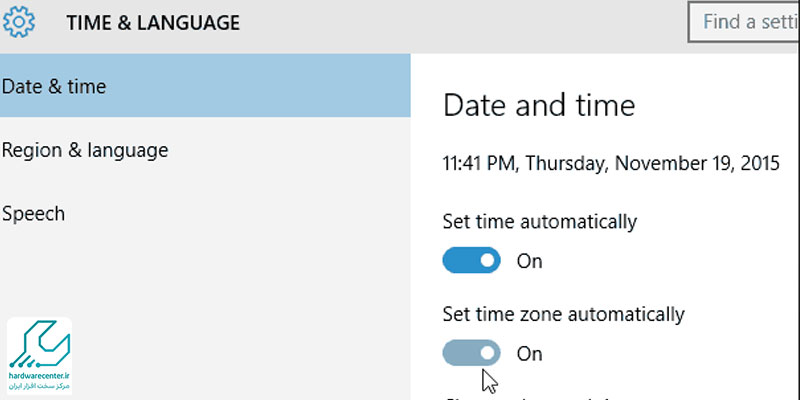Click the Set time automatically label
The height and width of the screenshot is (400, 800).
point(540,222)
